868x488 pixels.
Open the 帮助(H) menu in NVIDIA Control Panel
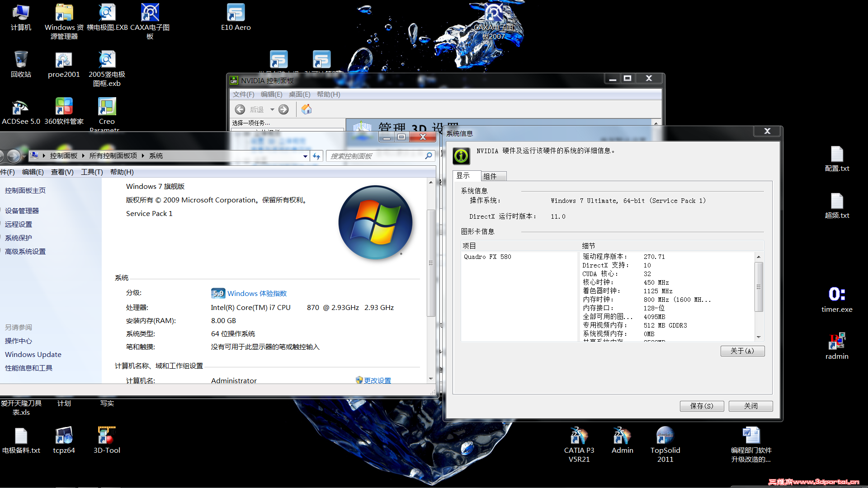click(329, 94)
